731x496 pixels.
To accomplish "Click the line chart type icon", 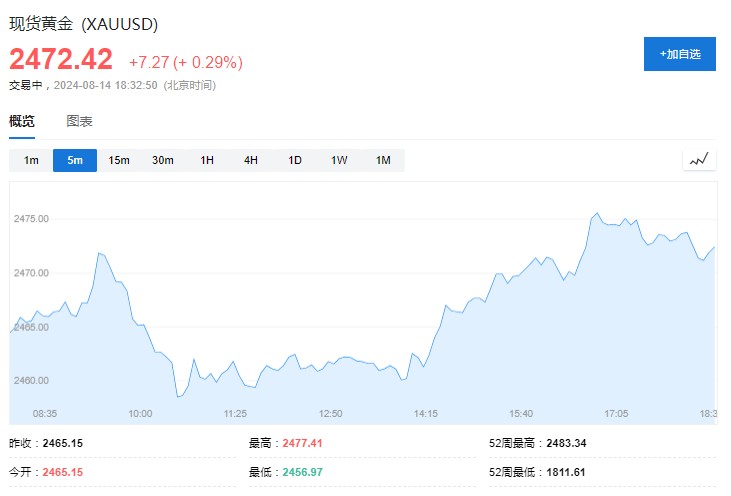I will [x=698, y=160].
